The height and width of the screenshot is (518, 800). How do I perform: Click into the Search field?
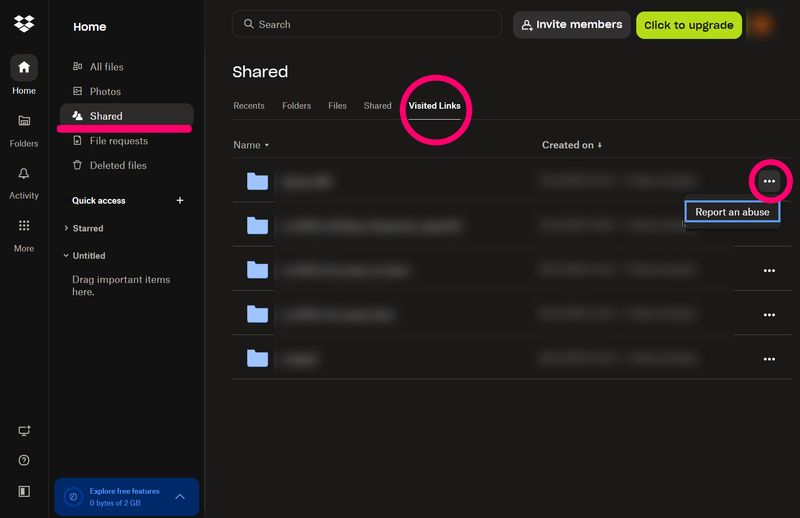[370, 24]
